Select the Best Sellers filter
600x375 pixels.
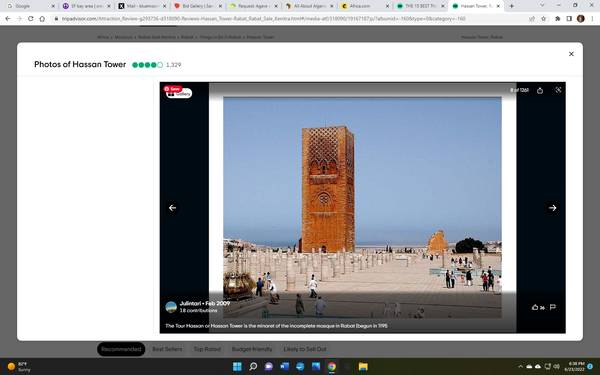(167, 349)
